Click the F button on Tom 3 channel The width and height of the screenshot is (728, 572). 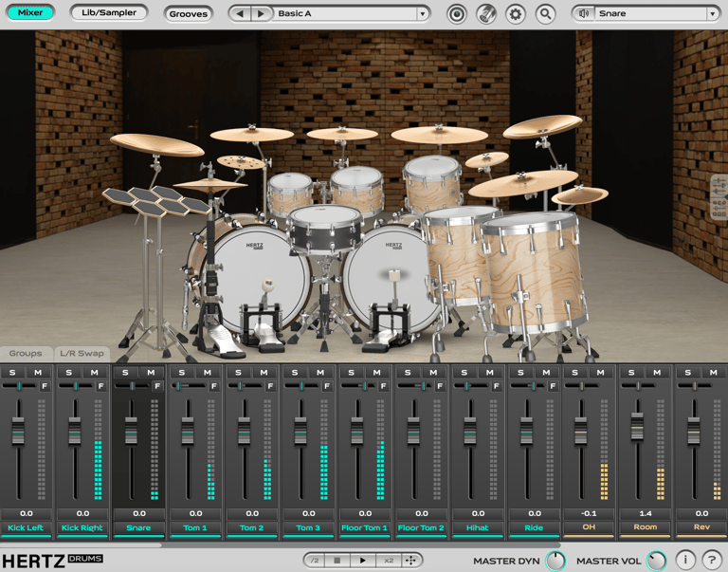point(327,386)
